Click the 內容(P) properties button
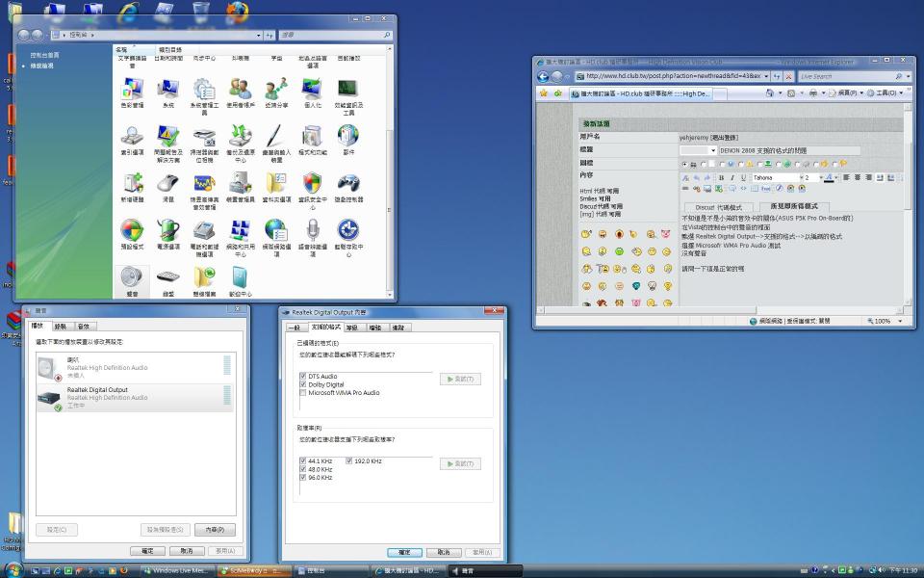 click(x=214, y=530)
